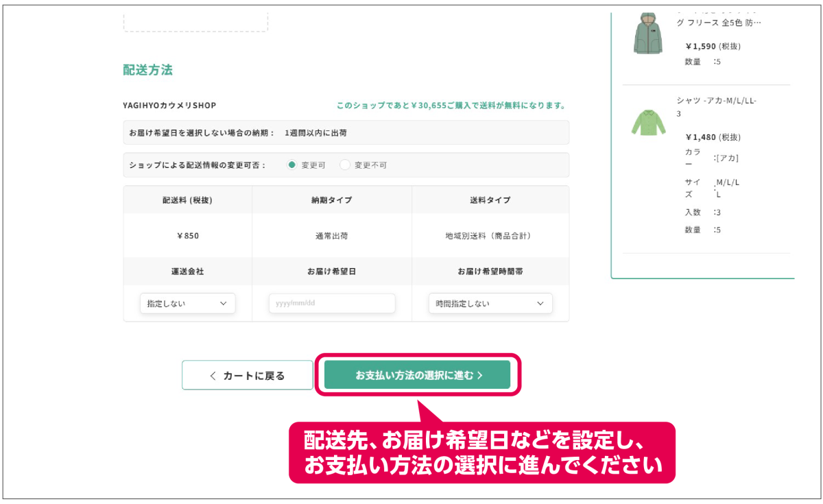Click the ¥850 shipping fee cell
The image size is (823, 504).
pos(187,236)
